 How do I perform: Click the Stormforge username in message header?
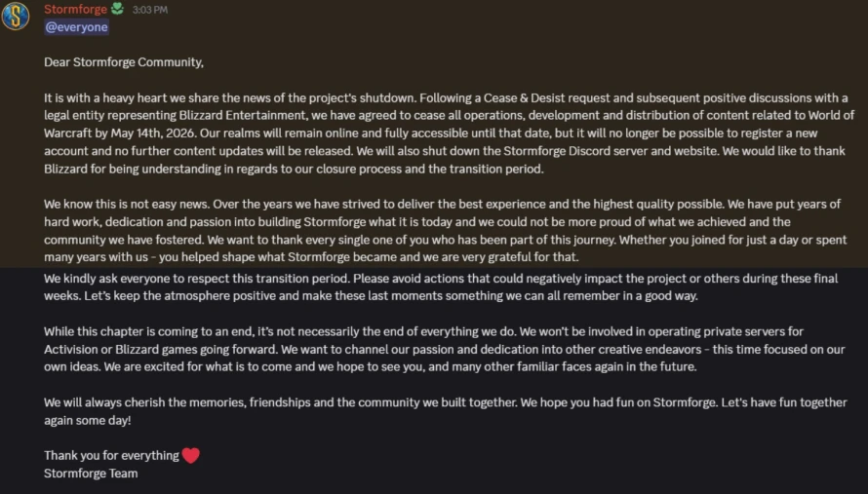75,9
